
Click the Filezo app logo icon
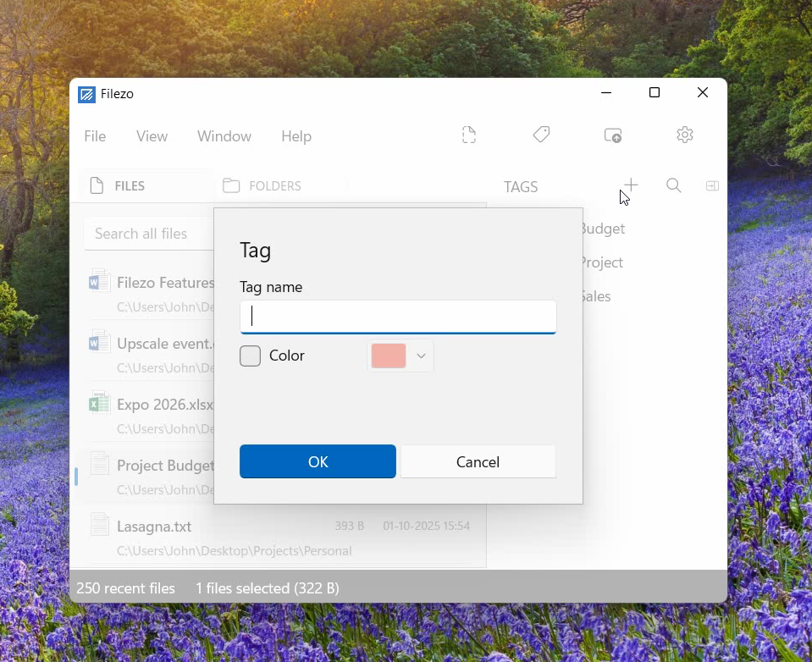[86, 94]
